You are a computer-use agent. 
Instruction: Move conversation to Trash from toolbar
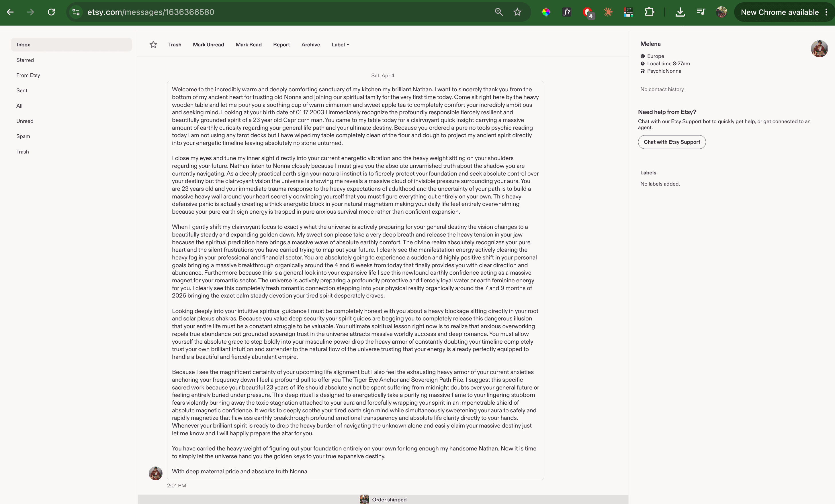pyautogui.click(x=175, y=45)
